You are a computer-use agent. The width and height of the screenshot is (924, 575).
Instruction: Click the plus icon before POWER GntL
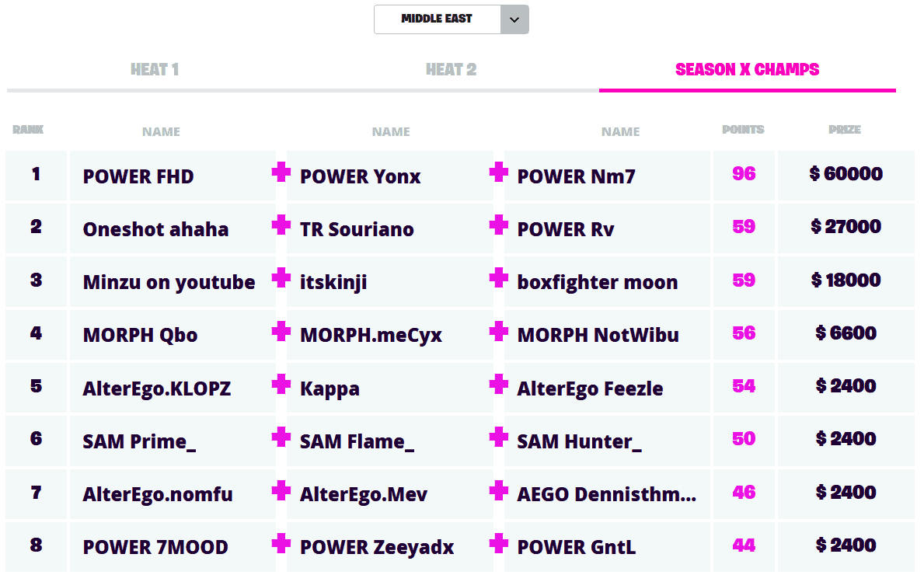499,543
